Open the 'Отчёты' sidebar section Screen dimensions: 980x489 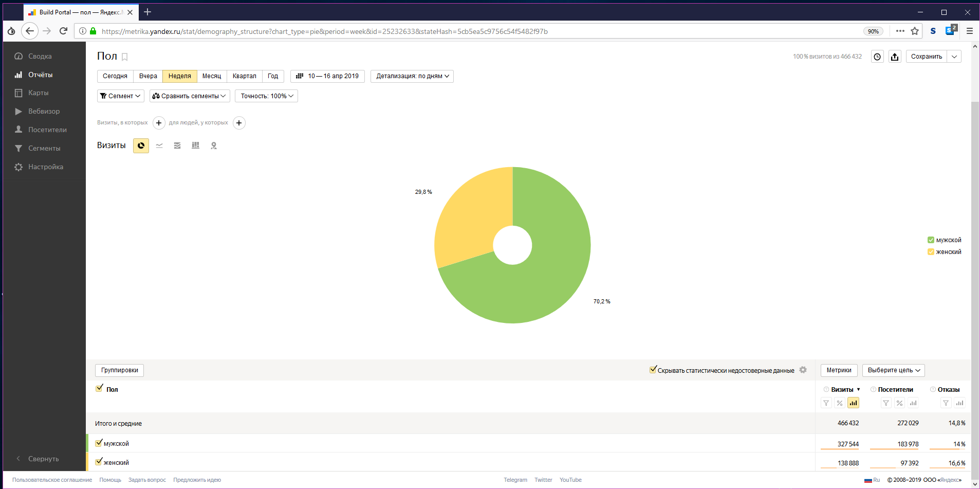point(41,75)
